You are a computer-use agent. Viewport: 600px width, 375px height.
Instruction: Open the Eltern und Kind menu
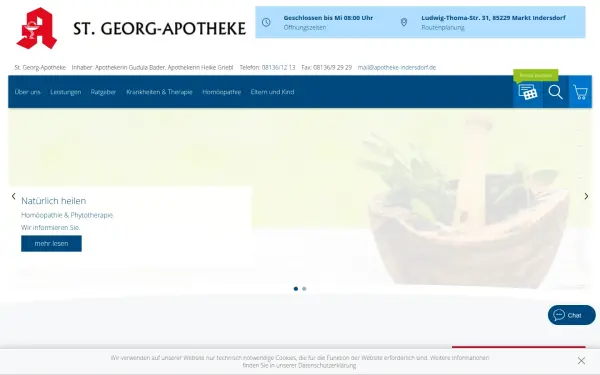(x=272, y=92)
